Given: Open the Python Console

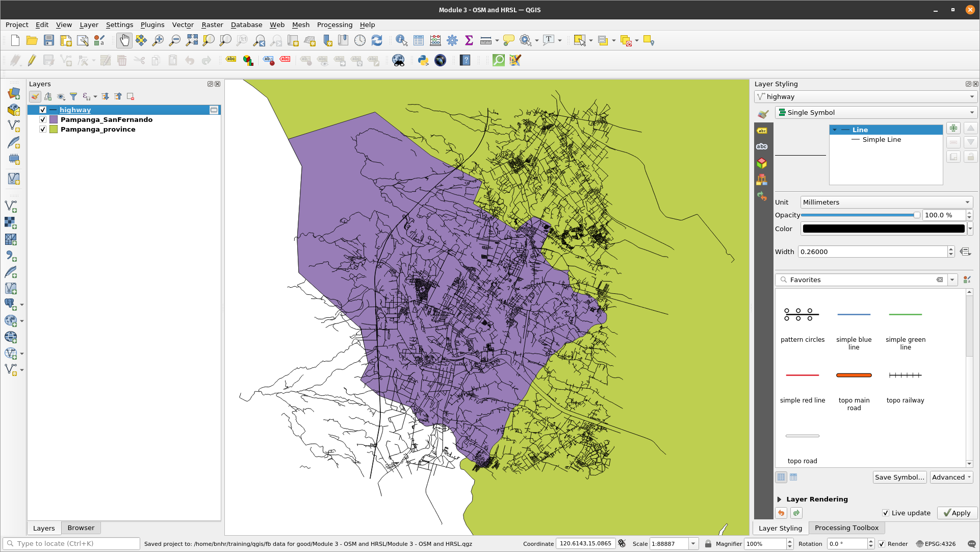Looking at the screenshot, I should 423,60.
